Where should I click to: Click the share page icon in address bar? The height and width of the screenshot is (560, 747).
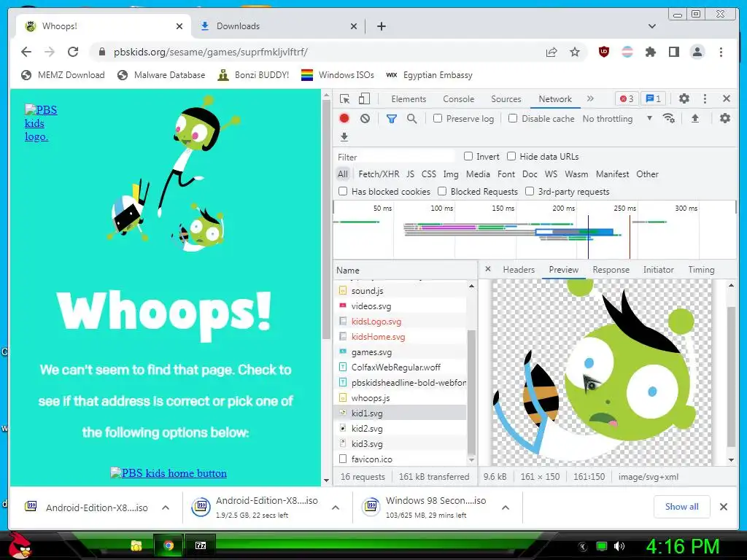click(551, 52)
